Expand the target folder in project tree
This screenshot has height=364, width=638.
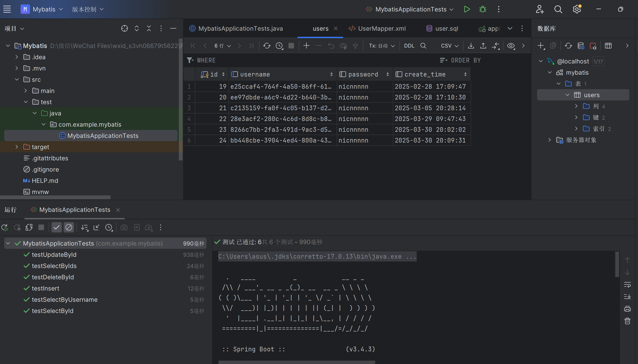click(x=17, y=147)
